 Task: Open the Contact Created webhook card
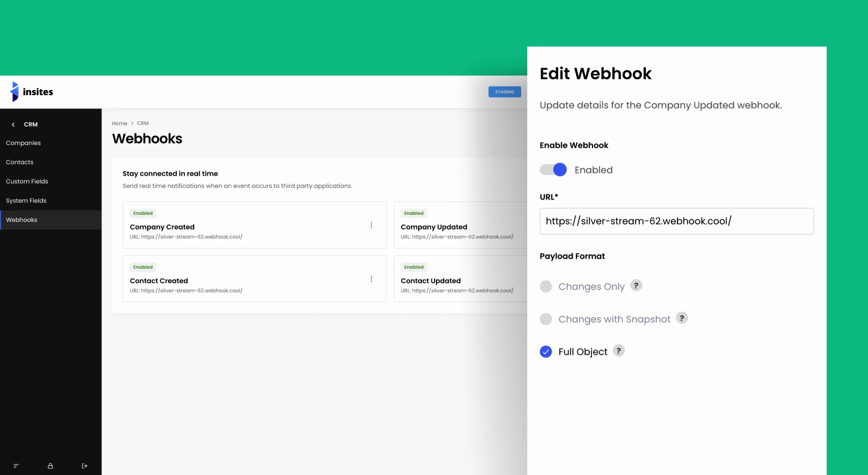click(x=255, y=279)
